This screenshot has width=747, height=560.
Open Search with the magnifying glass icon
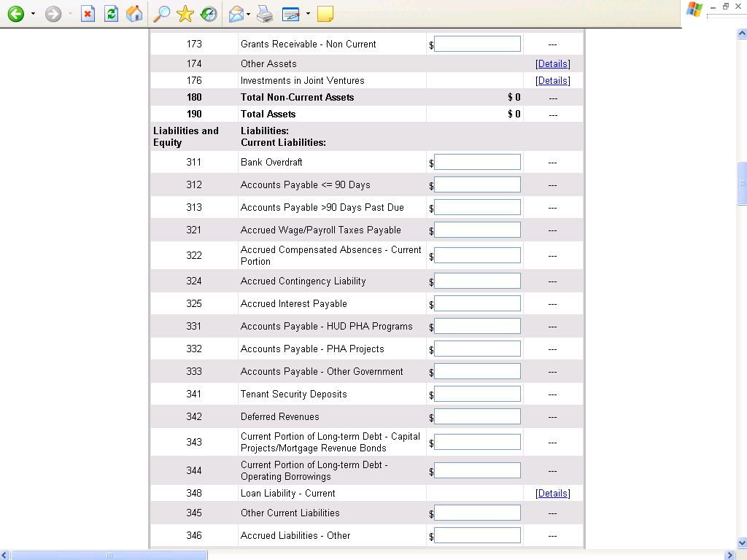click(x=162, y=14)
